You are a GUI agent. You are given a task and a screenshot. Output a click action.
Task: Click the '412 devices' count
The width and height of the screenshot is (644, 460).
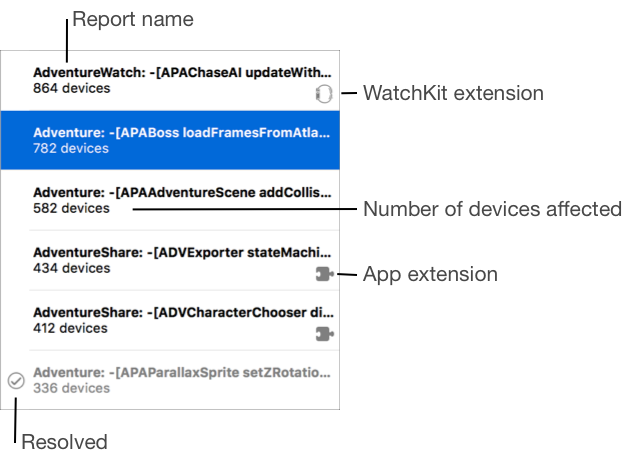70,328
